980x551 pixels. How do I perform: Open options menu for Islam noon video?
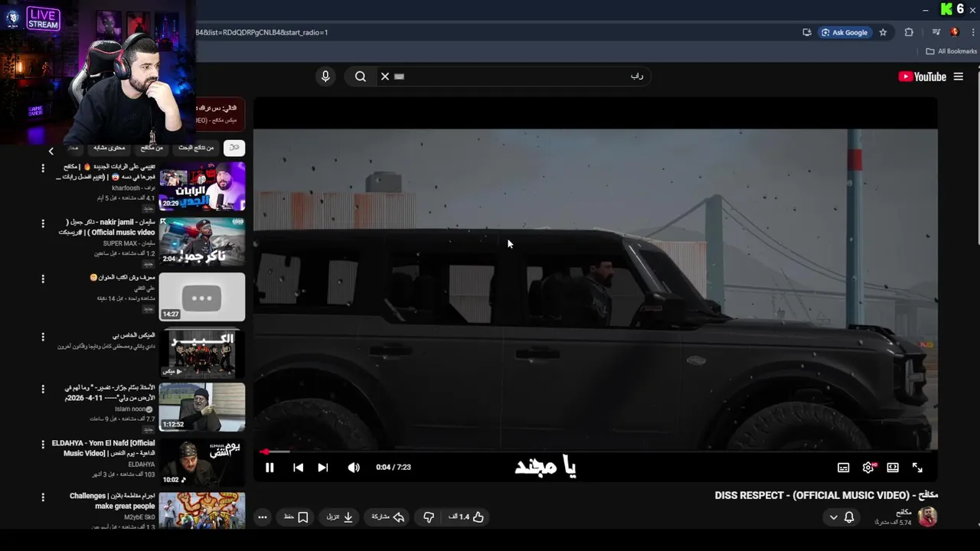tap(43, 390)
